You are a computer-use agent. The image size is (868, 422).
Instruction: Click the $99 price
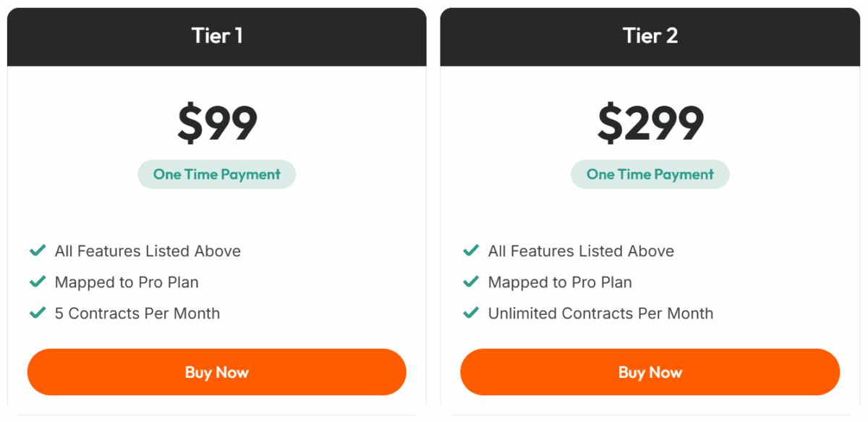click(x=217, y=123)
